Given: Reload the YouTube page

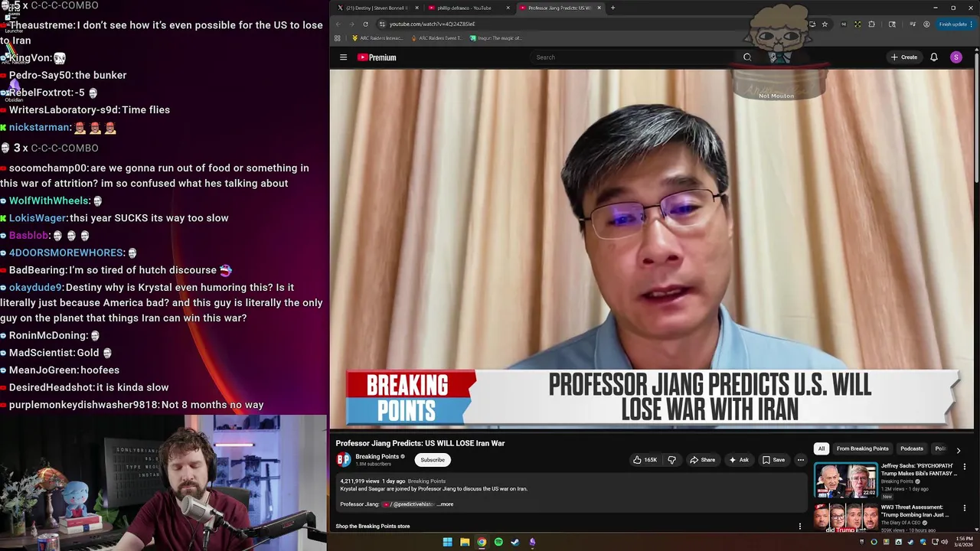Looking at the screenshot, I should coord(365,24).
